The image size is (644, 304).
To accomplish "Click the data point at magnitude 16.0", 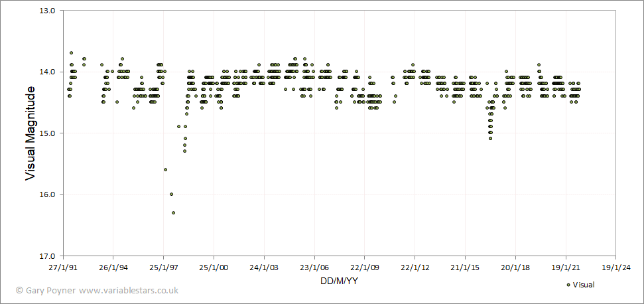I will pos(171,194).
